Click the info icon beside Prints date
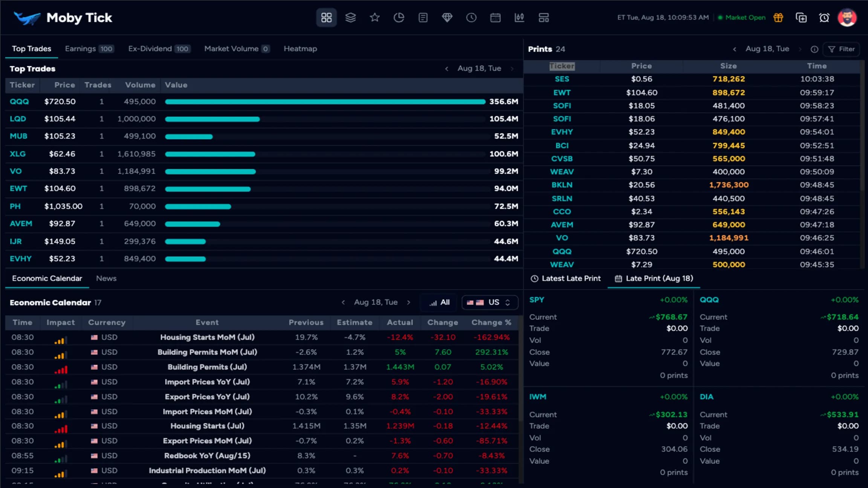Viewport: 868px width, 488px height. [x=815, y=49]
